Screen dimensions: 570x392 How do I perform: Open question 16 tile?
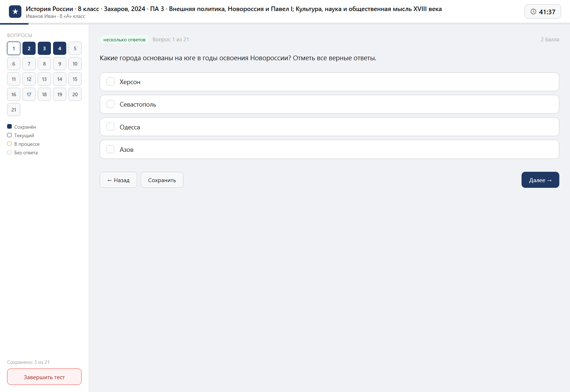tap(14, 94)
